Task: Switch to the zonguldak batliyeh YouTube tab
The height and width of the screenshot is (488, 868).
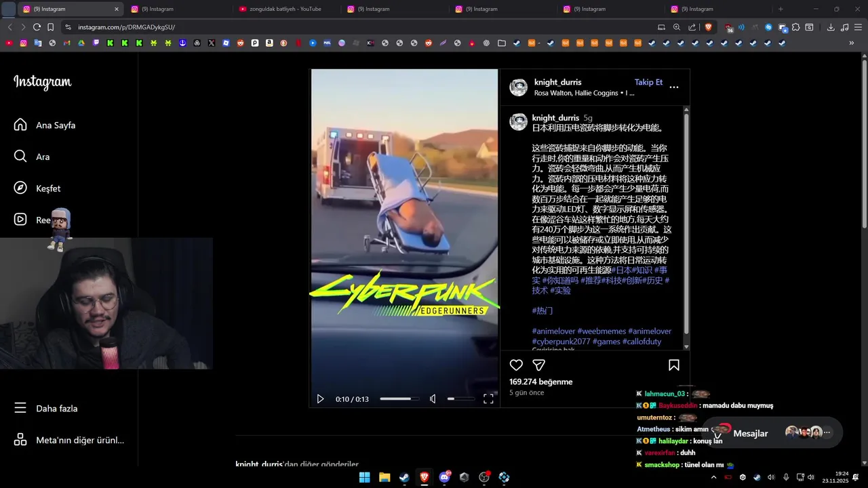Action: [285, 9]
